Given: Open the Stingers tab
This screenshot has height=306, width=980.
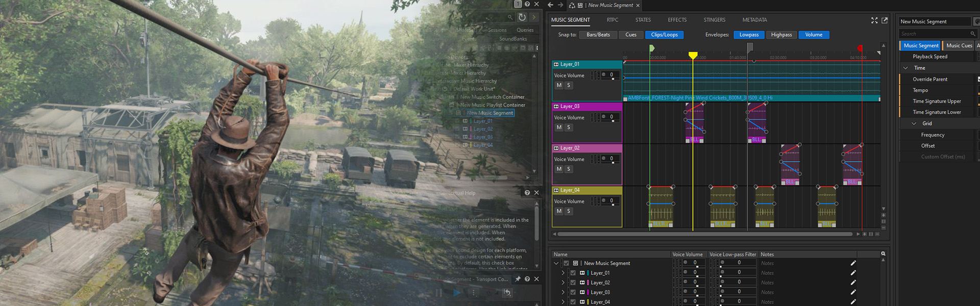Looking at the screenshot, I should pyautogui.click(x=714, y=20).
